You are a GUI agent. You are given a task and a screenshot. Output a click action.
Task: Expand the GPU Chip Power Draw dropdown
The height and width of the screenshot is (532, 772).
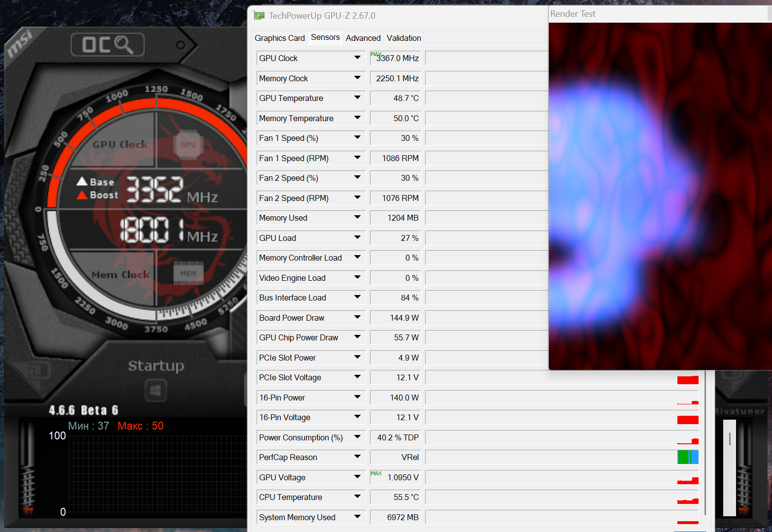358,337
